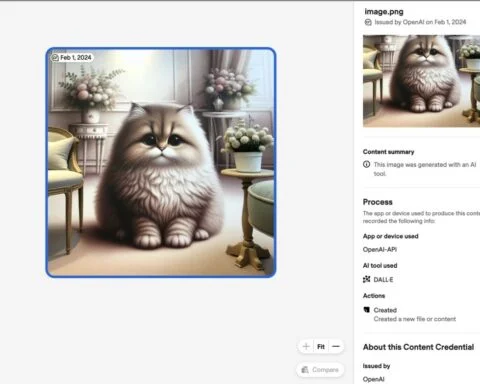Click the Compare button
Image resolution: width=480 pixels, height=384 pixels.
320,370
